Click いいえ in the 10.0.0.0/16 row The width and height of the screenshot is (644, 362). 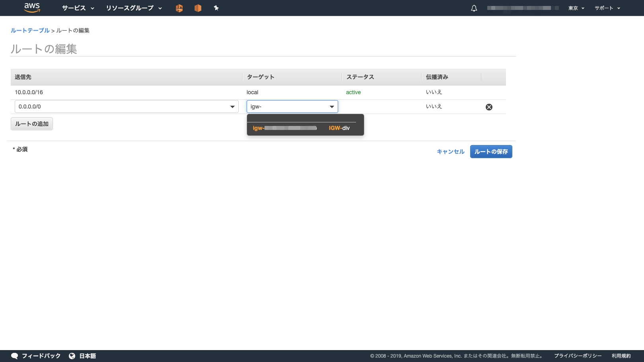click(434, 92)
